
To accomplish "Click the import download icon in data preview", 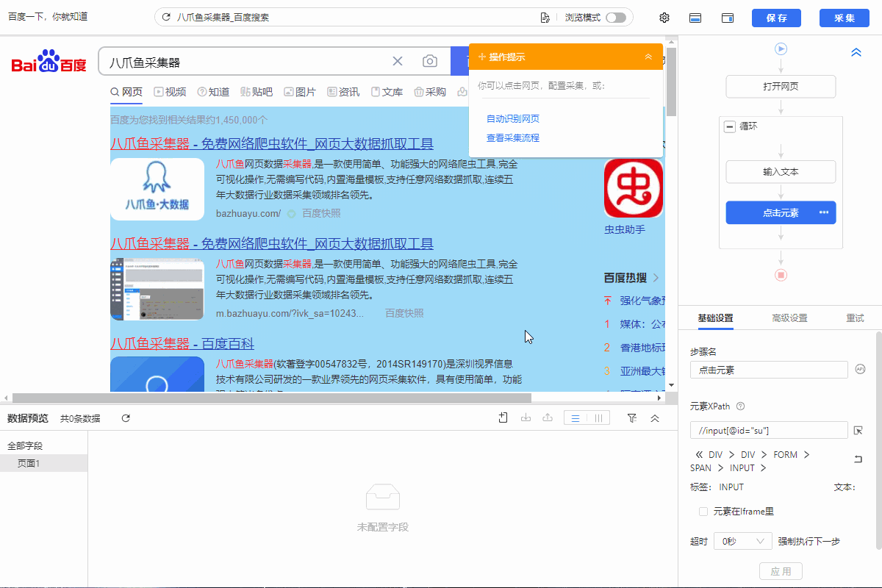I will pos(526,417).
